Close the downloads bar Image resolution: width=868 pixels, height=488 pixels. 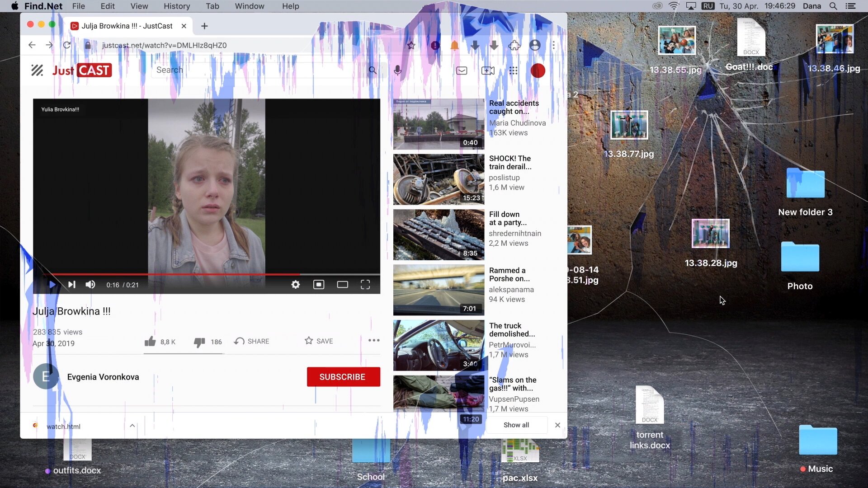557,425
